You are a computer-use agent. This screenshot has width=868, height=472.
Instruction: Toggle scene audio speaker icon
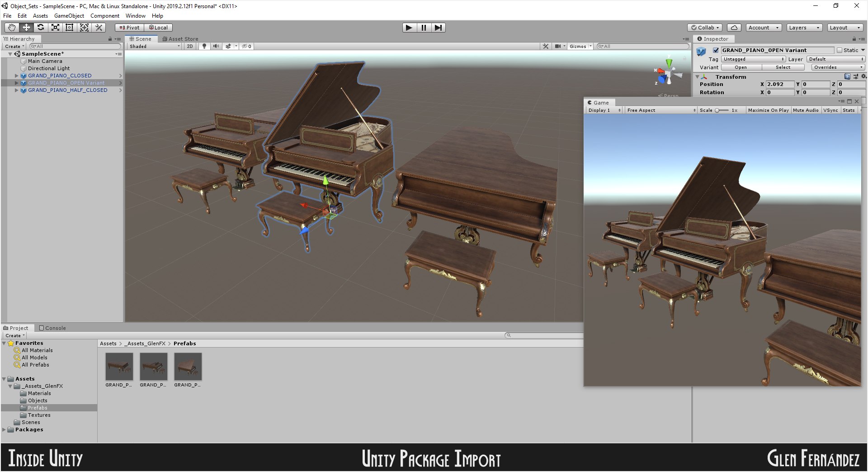tap(216, 46)
